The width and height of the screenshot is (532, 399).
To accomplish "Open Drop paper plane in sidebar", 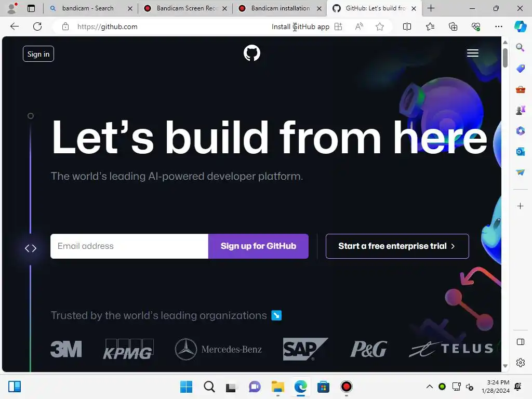I will [x=520, y=172].
